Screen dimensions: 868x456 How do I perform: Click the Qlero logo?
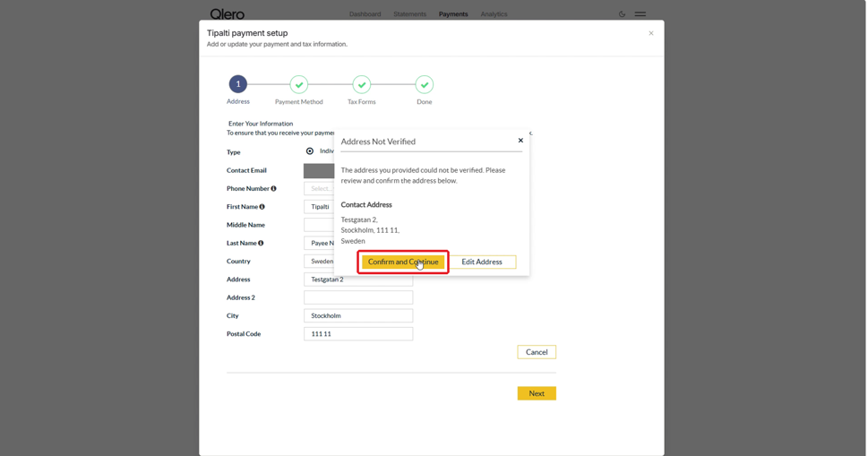coord(227,13)
